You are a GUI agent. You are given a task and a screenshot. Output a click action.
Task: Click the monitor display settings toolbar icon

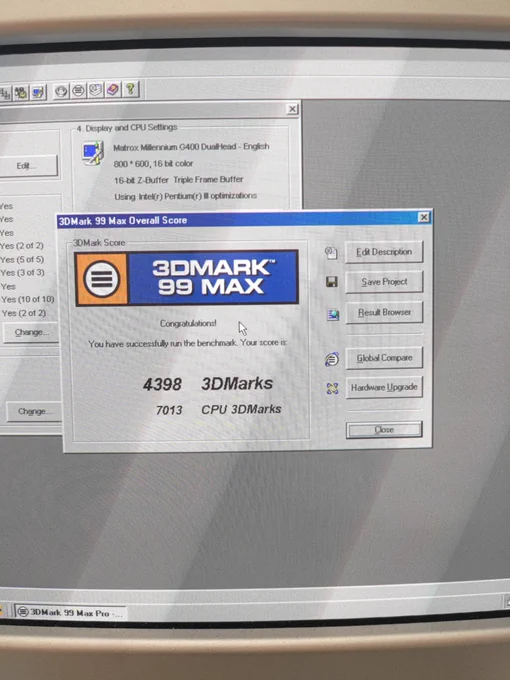tap(38, 92)
